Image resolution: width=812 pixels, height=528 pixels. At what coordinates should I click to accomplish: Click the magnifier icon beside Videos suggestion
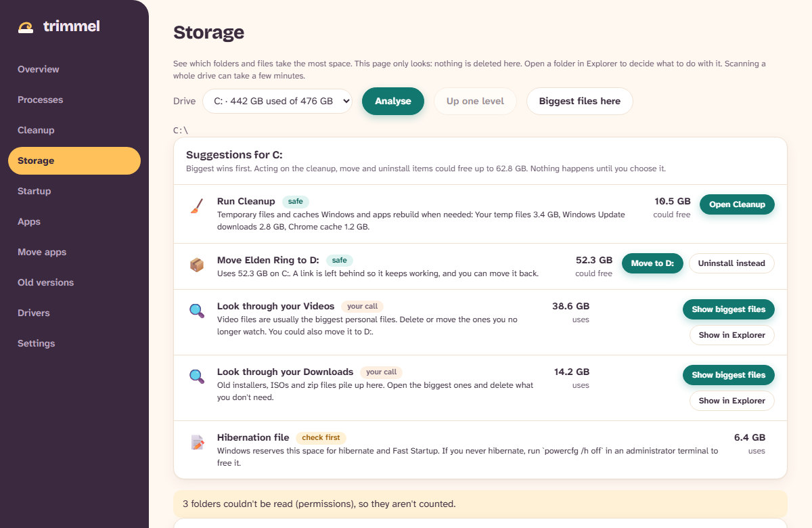coord(197,311)
